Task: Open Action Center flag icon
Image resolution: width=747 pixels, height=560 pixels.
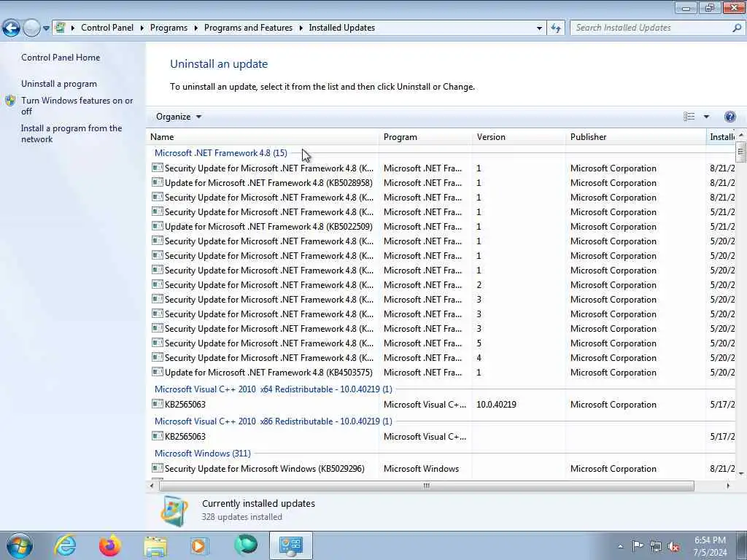Action: [638, 546]
